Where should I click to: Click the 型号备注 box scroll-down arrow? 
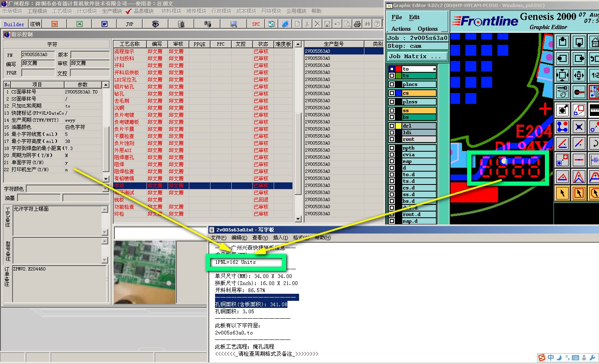(105, 260)
